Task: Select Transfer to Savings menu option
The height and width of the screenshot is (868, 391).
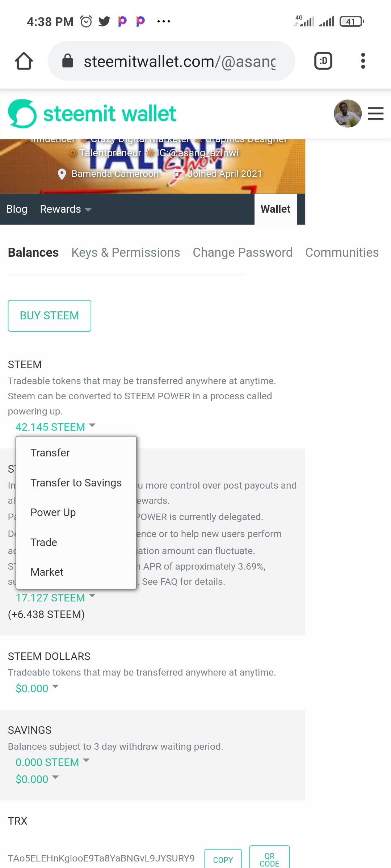Action: click(76, 483)
